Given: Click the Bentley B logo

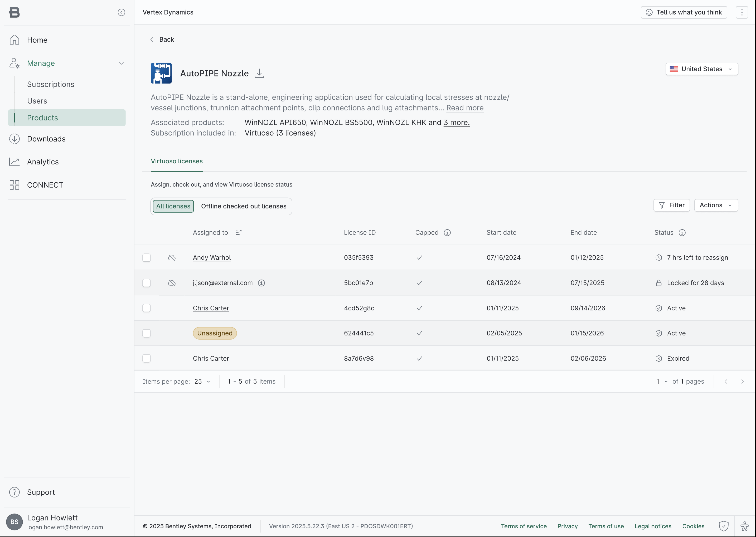Looking at the screenshot, I should (14, 12).
